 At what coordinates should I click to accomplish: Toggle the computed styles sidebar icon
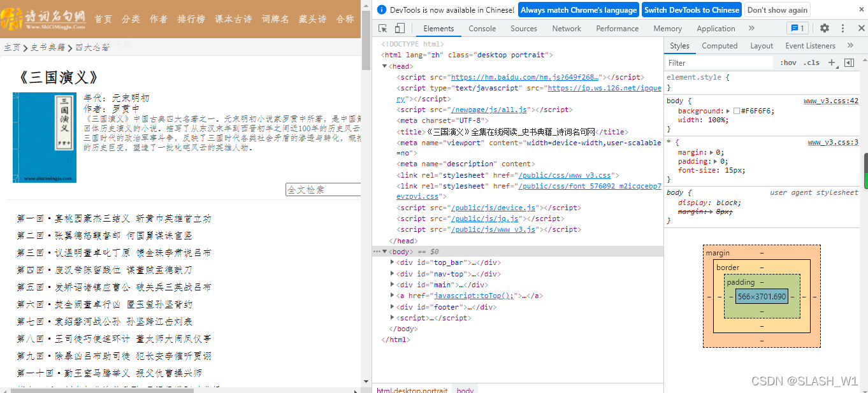pos(849,62)
